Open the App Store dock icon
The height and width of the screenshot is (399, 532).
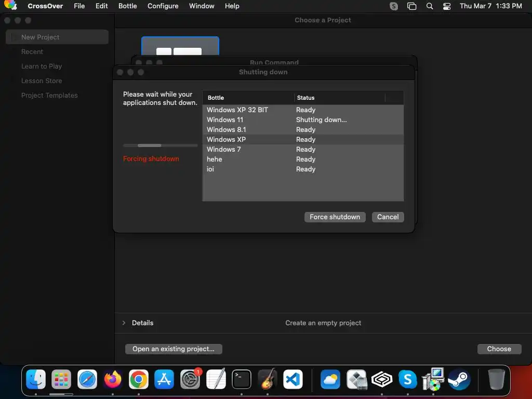[164, 379]
